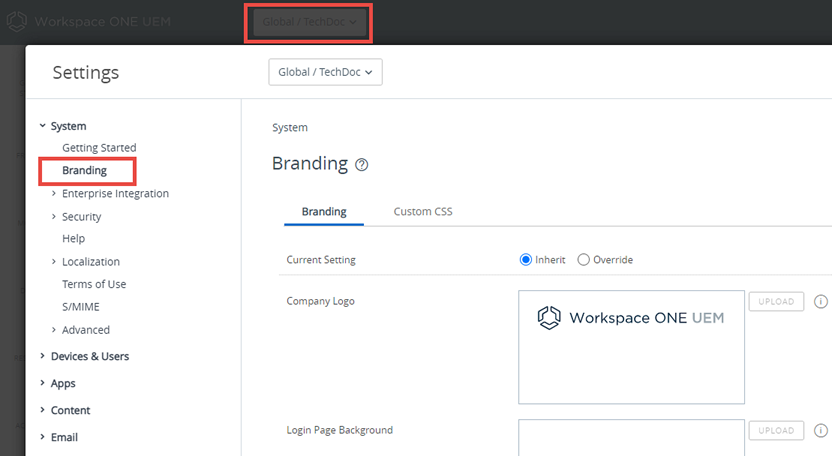This screenshot has width=832, height=456.
Task: Expand Enterprise Integration submenu
Action: (x=54, y=193)
